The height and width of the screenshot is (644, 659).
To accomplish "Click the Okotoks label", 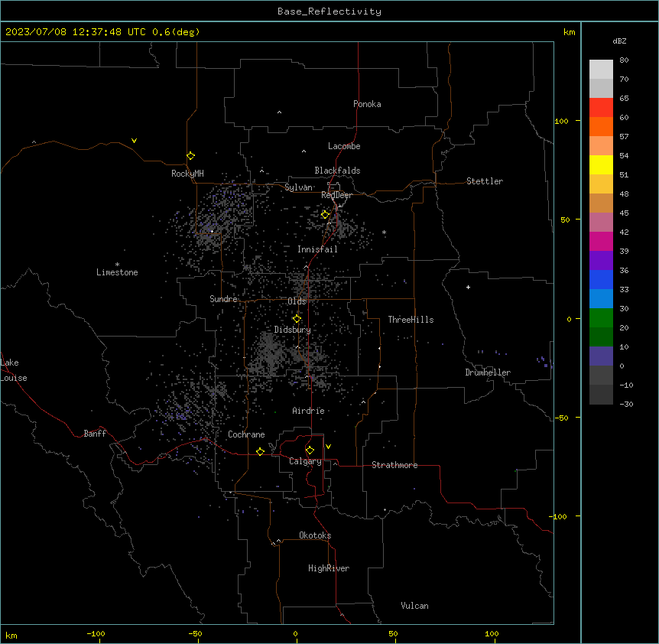I will coord(315,535).
